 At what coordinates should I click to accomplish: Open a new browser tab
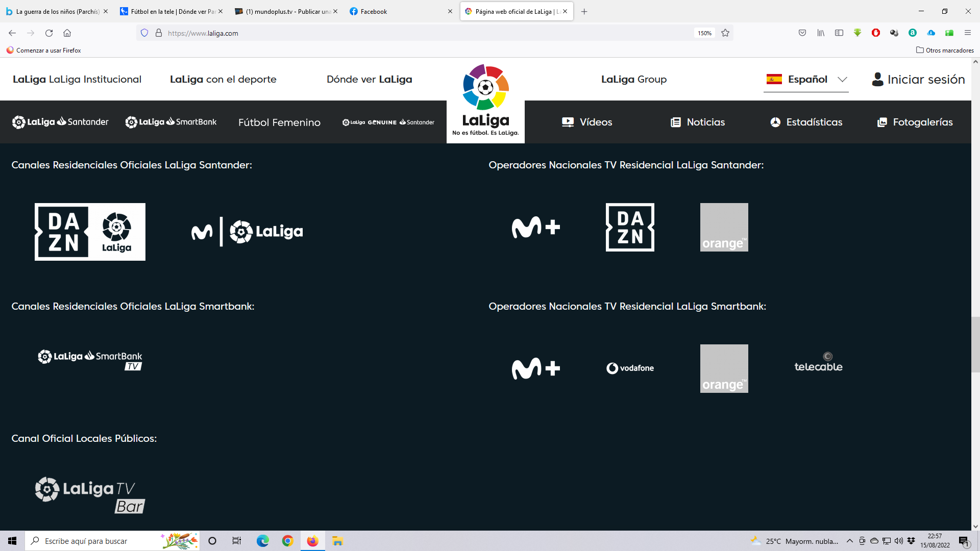(x=584, y=11)
